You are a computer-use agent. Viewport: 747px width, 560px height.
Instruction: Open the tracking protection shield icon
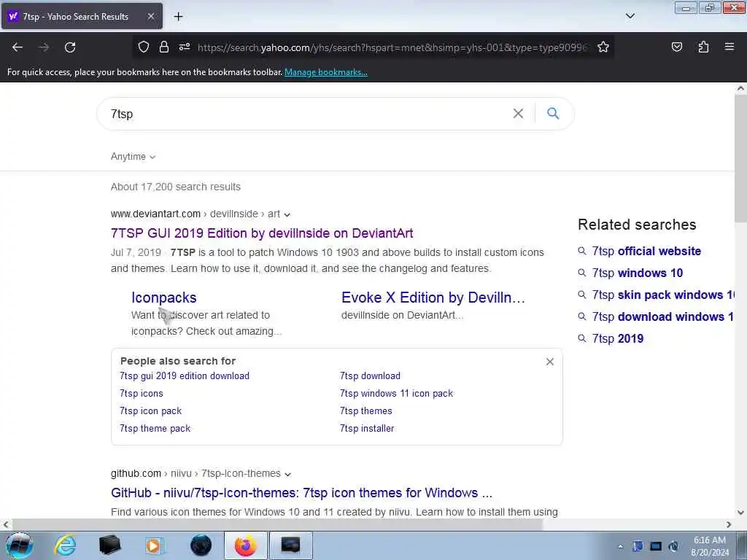click(144, 47)
